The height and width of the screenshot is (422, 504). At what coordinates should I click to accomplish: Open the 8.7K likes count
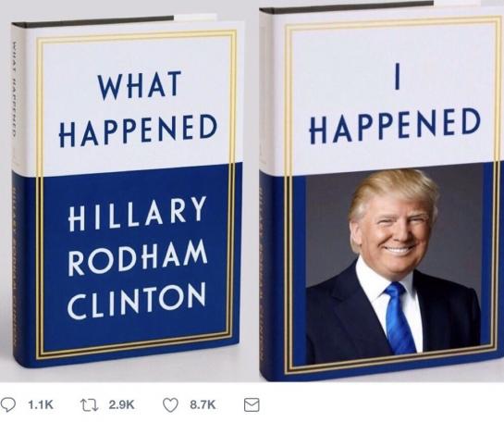203,404
